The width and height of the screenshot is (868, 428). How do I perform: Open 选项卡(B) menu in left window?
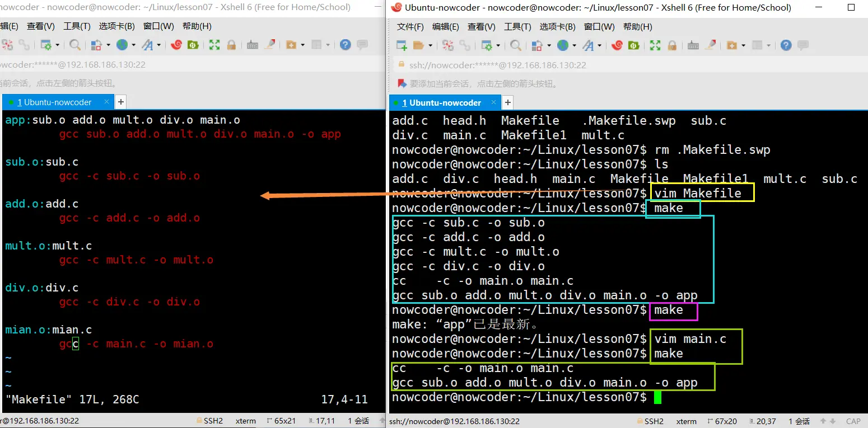(x=116, y=27)
